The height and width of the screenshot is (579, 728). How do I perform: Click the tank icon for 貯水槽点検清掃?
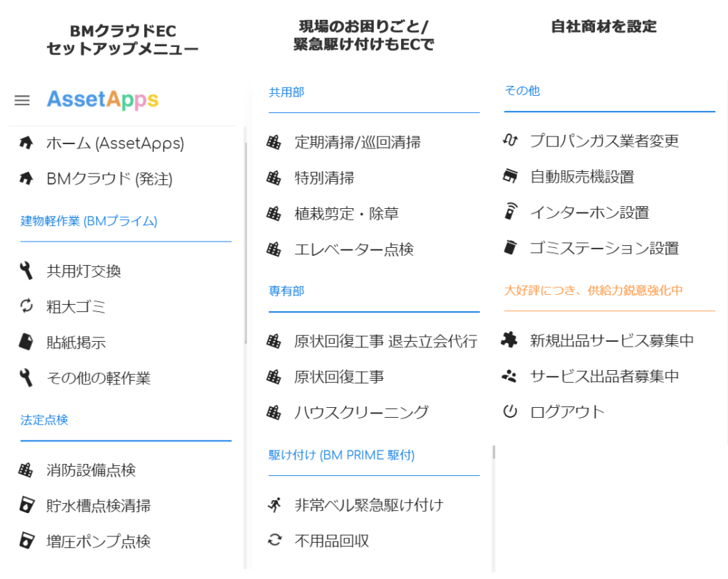click(x=26, y=505)
